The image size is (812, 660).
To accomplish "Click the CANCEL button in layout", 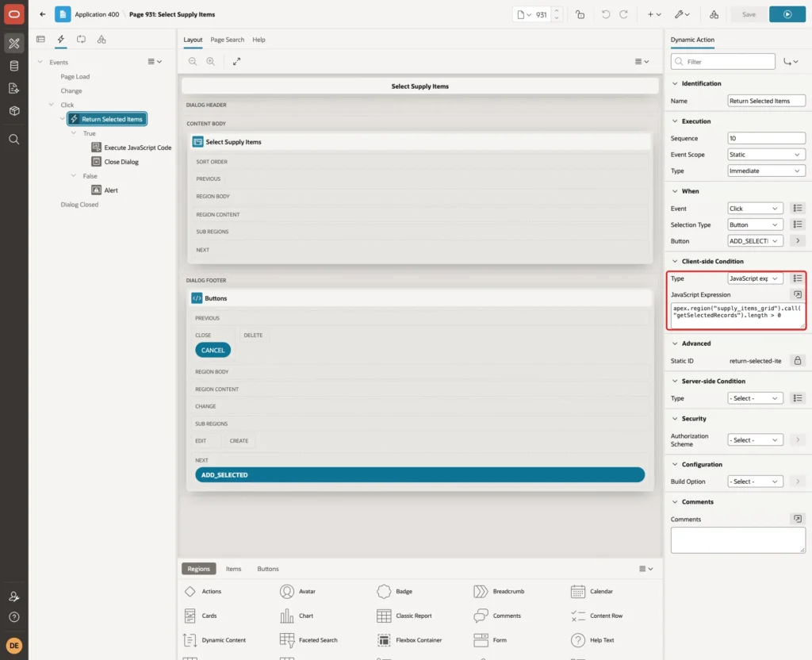I will pyautogui.click(x=213, y=350).
